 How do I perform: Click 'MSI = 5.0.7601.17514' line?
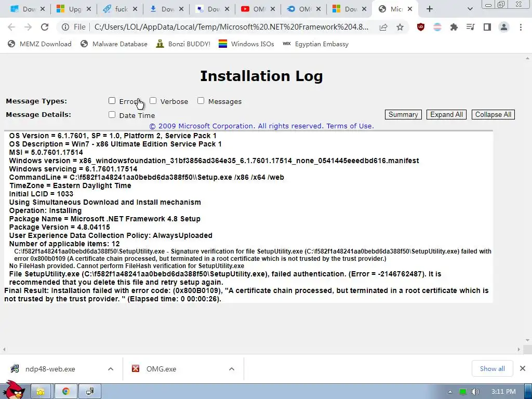[46, 153]
